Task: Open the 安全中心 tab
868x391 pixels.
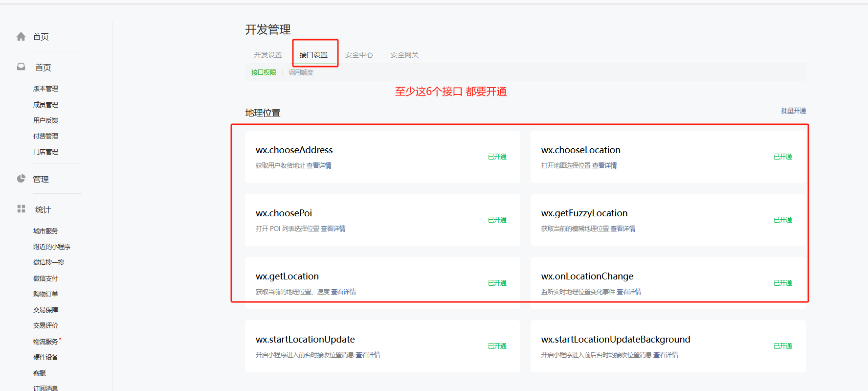Action: (x=359, y=55)
